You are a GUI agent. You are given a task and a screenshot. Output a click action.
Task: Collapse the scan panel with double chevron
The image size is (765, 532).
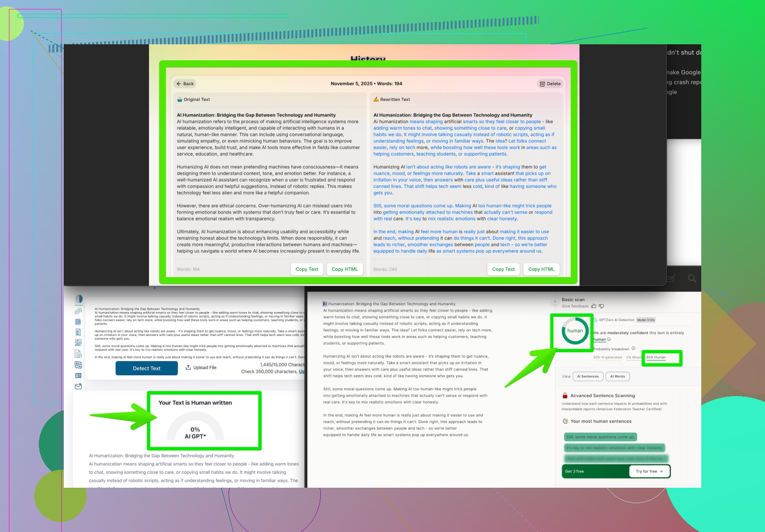click(x=555, y=302)
